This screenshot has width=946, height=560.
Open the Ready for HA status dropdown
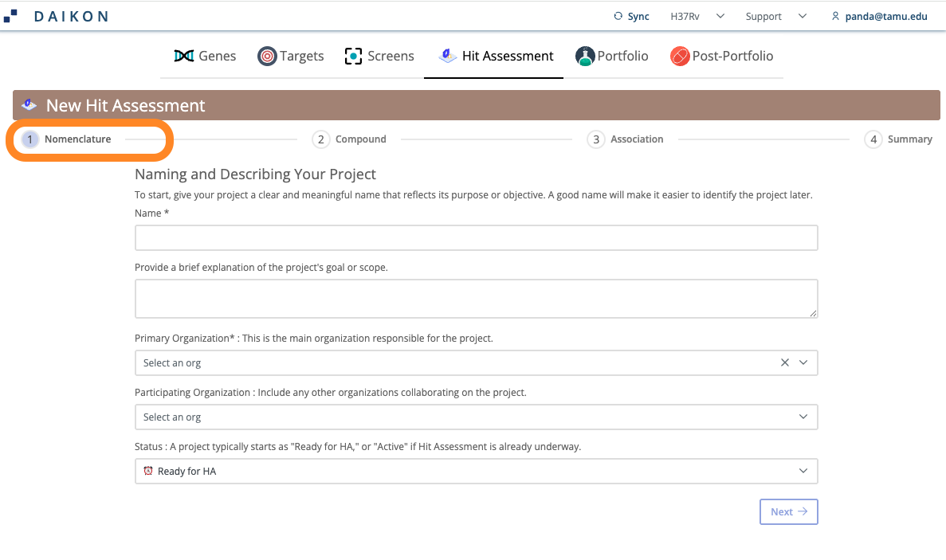tap(476, 472)
